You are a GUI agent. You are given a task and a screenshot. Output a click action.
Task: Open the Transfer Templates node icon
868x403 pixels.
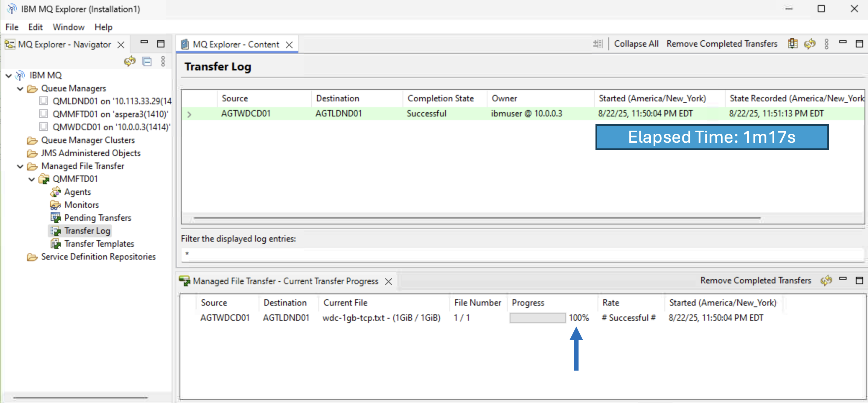tap(55, 244)
